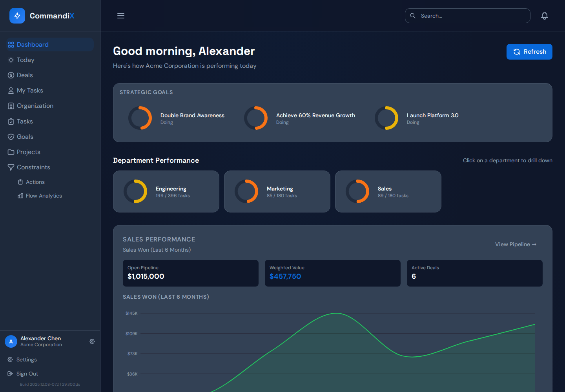The image size is (565, 392).
Task: Open the Engineering department card
Action: point(166,191)
